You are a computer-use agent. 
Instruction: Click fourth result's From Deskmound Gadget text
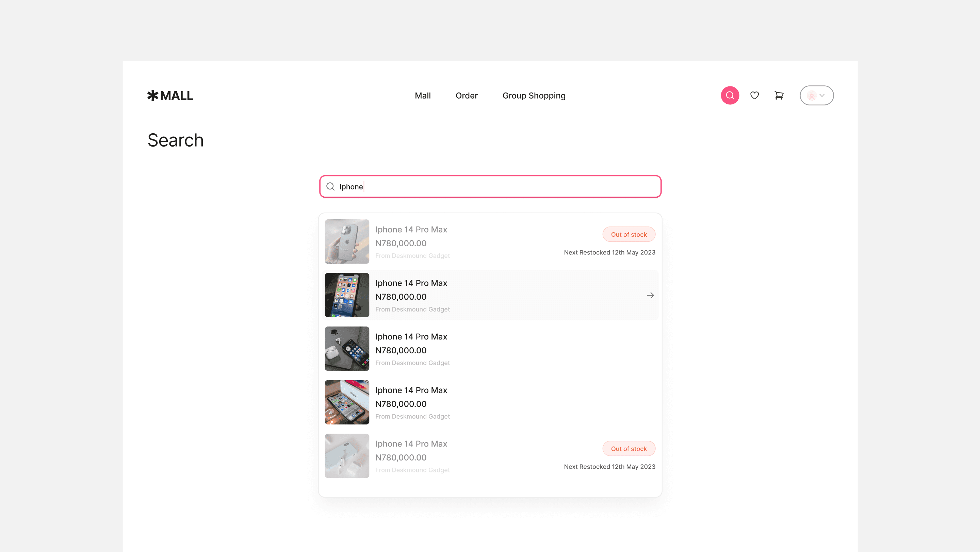click(x=412, y=416)
